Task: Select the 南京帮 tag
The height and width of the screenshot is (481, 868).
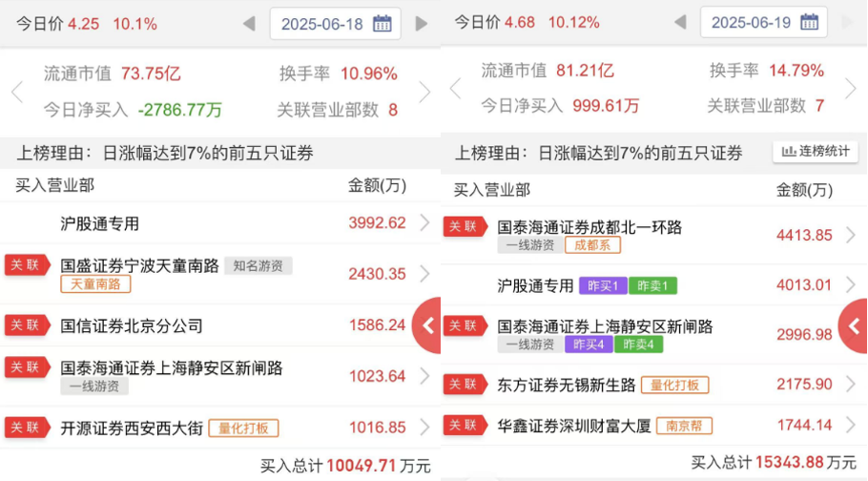Action: point(684,426)
